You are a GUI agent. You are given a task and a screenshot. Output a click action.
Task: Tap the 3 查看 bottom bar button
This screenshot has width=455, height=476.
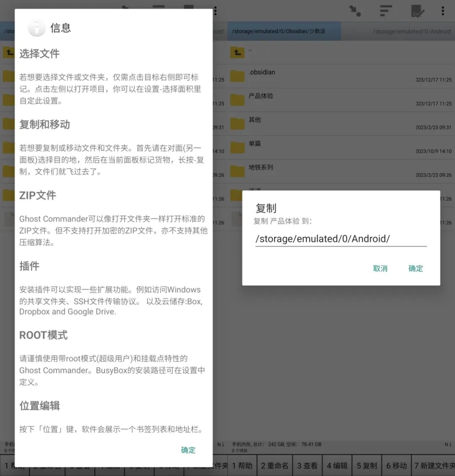(x=307, y=465)
